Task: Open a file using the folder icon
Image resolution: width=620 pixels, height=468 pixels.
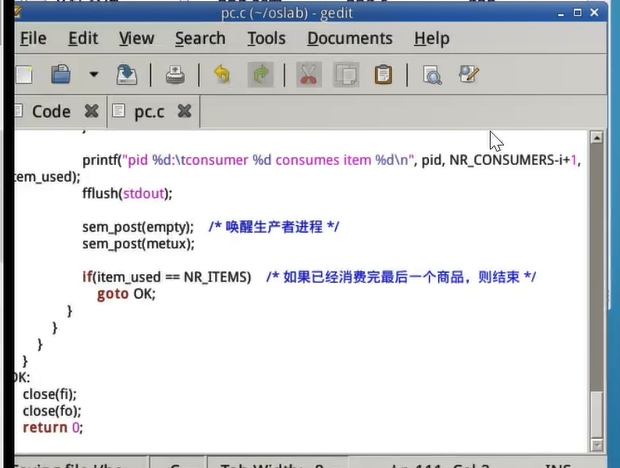Action: click(61, 74)
